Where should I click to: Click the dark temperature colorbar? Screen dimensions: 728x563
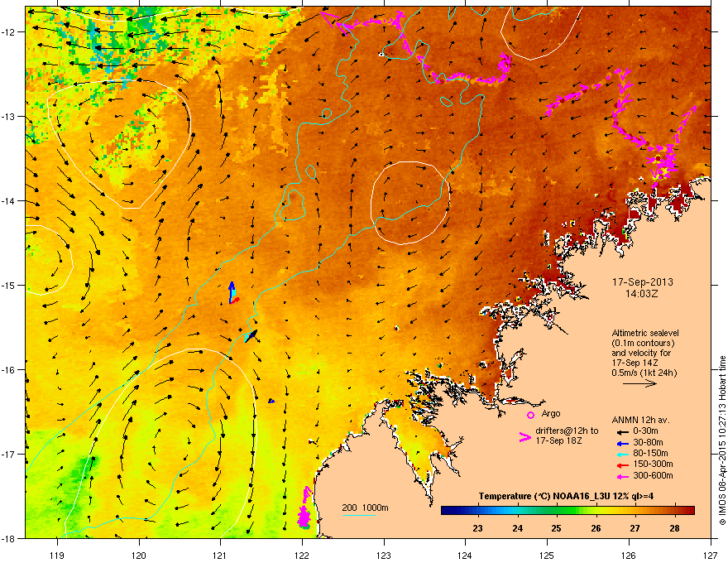pyautogui.click(x=568, y=511)
